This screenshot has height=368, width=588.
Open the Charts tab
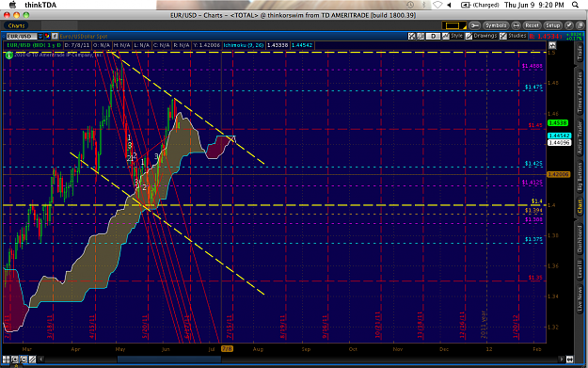point(17,25)
